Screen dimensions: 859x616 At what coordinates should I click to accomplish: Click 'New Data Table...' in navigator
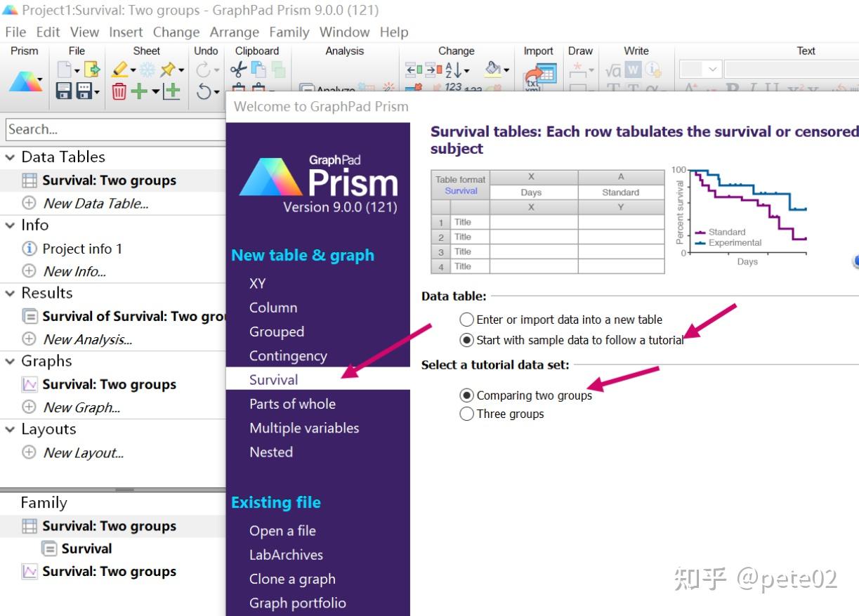[96, 204]
